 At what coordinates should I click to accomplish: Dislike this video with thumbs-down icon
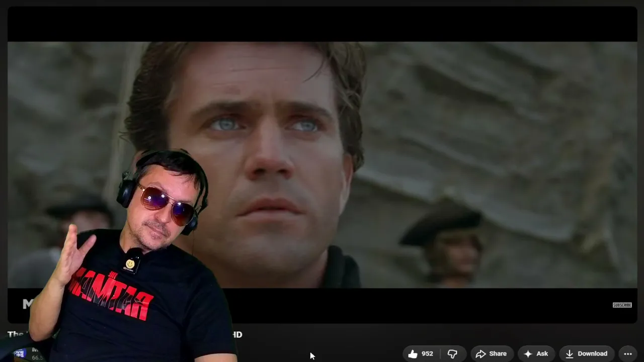pos(452,354)
